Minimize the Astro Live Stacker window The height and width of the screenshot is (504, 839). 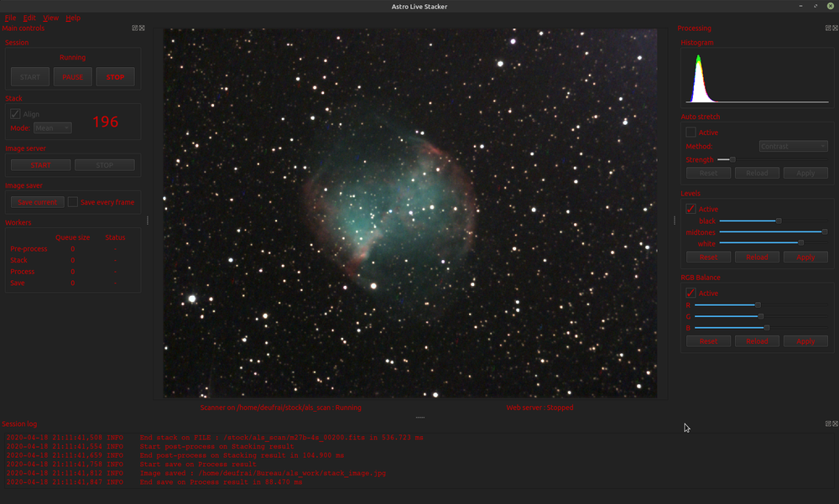pyautogui.click(x=800, y=6)
